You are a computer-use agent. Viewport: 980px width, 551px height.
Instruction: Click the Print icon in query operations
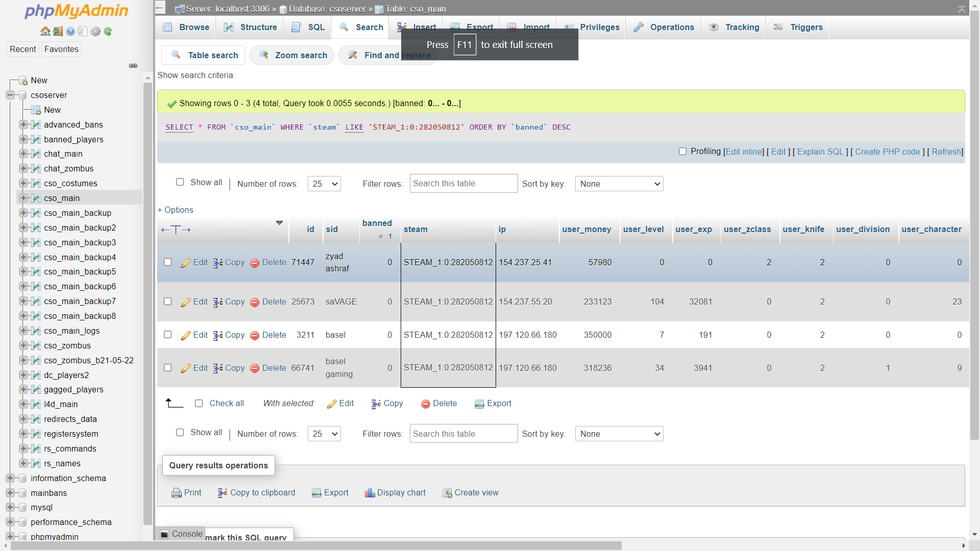tap(177, 493)
